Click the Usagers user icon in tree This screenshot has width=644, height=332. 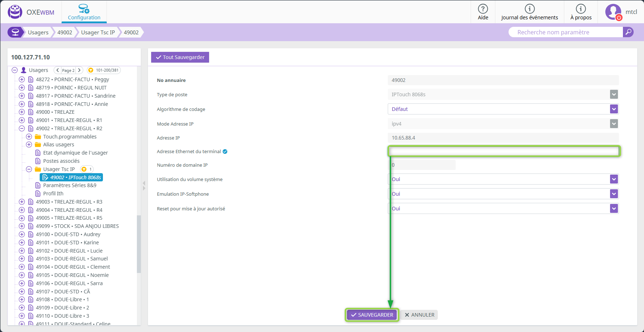point(24,70)
